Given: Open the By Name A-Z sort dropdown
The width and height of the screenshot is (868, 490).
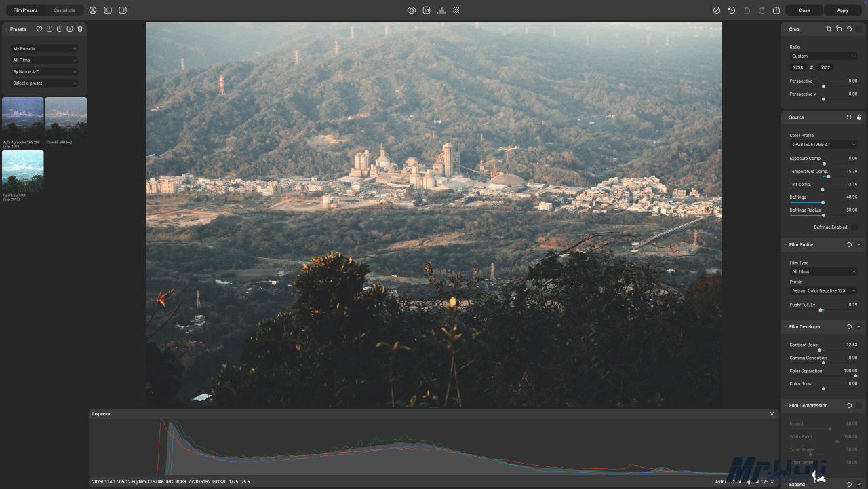Looking at the screenshot, I should click(x=45, y=72).
